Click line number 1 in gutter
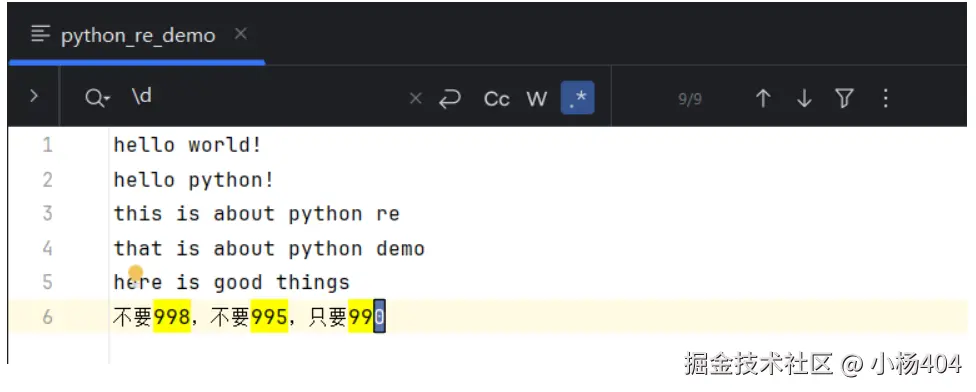 pyautogui.click(x=47, y=146)
